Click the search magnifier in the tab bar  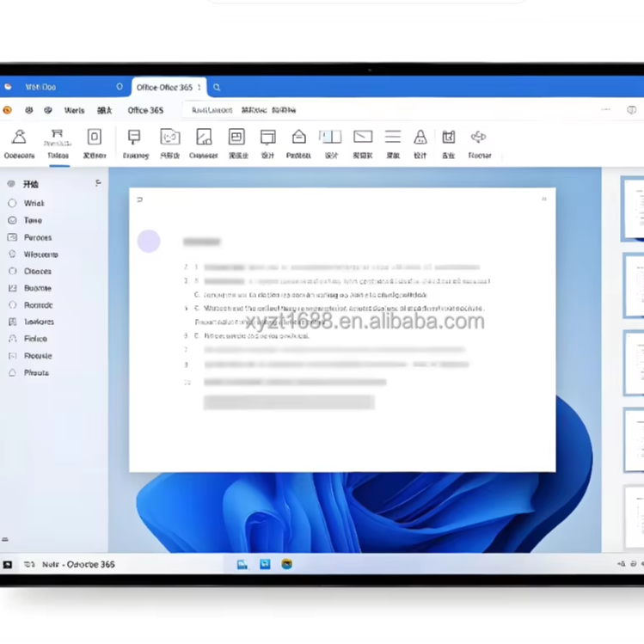pos(217,87)
